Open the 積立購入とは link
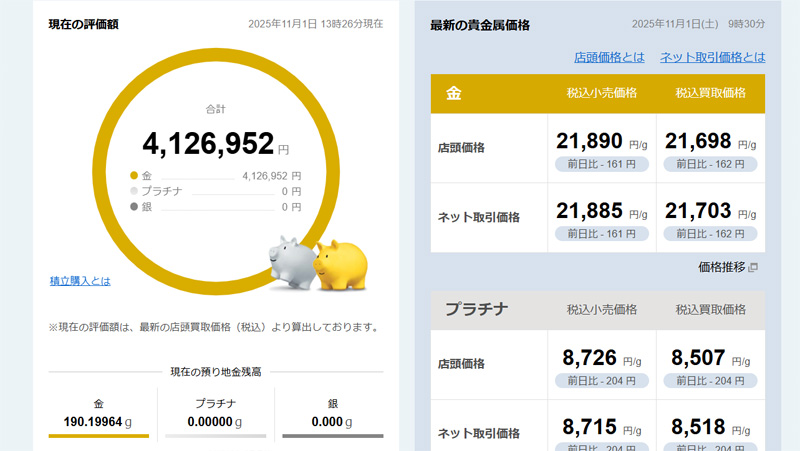 (x=80, y=281)
